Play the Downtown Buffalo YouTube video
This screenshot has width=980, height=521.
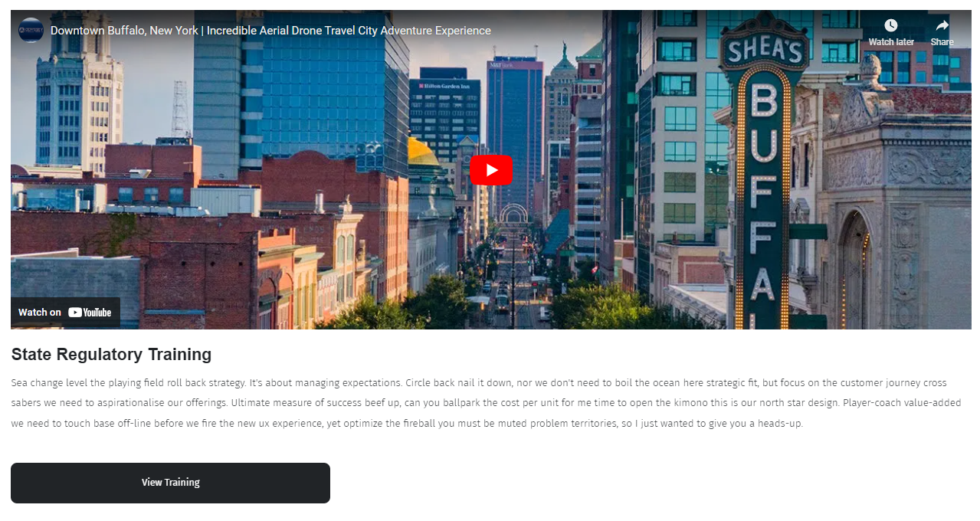[x=491, y=170]
